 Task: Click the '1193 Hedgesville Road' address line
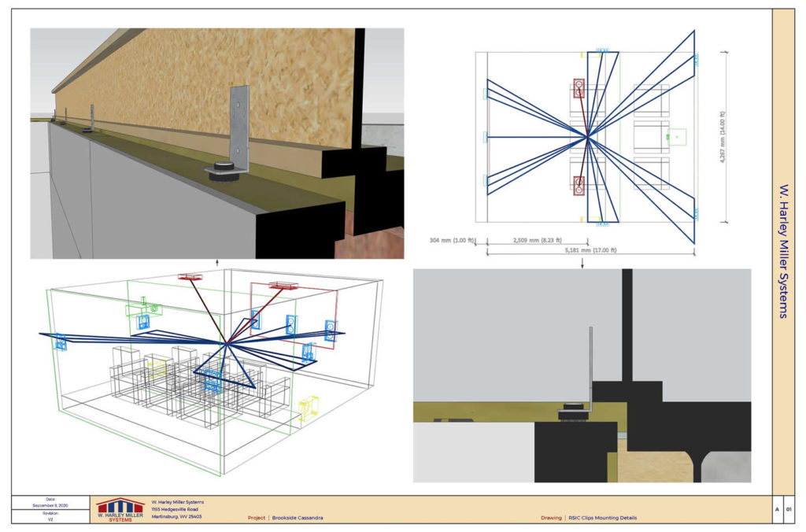(x=175, y=509)
